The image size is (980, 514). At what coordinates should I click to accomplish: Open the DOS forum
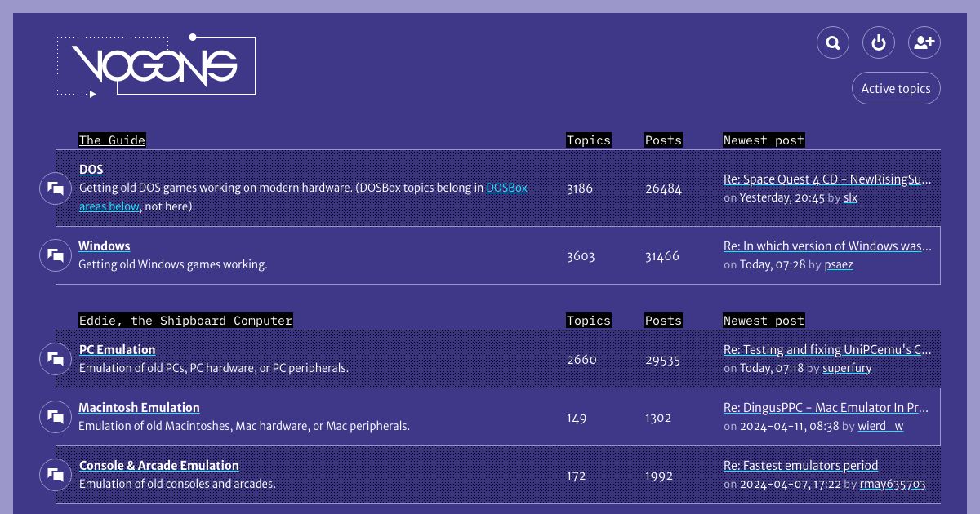click(x=91, y=170)
